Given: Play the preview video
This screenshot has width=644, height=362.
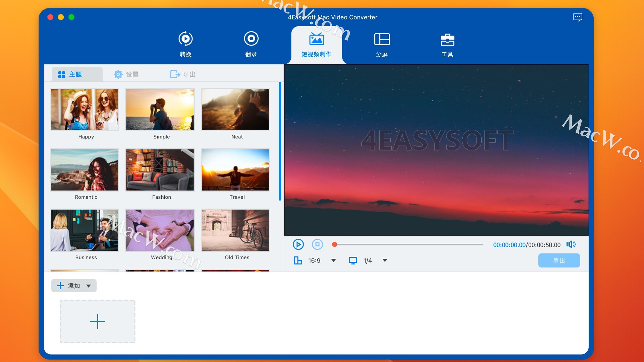Looking at the screenshot, I should point(298,244).
